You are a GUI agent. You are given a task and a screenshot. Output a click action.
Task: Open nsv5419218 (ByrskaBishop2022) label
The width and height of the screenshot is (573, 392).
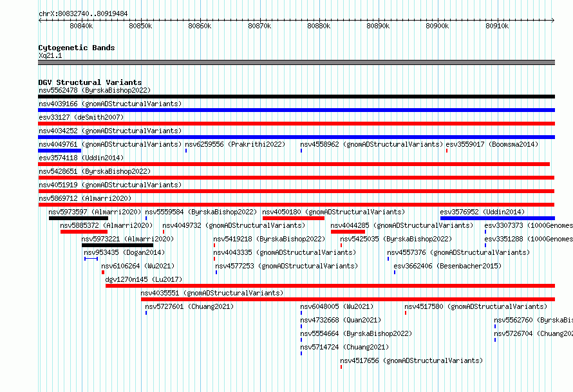coord(269,239)
